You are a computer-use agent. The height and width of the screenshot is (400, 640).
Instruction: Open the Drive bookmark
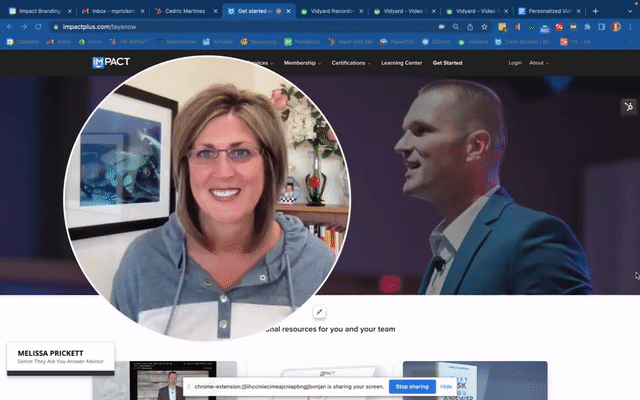91,42
